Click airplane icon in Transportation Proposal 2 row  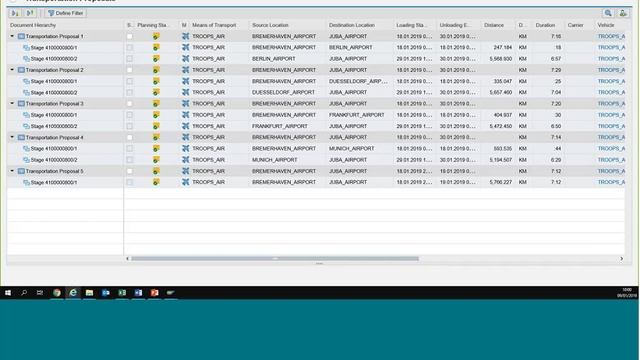coord(186,70)
